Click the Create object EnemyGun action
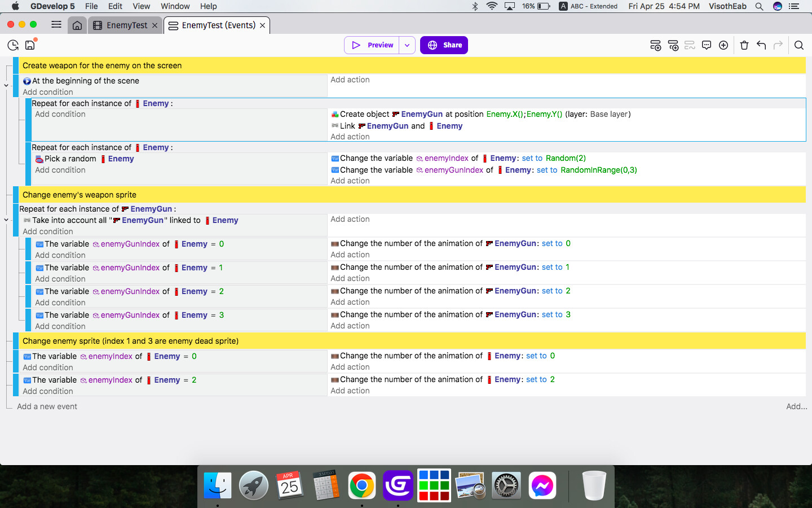Screen dimensions: 812x508 click(481, 114)
